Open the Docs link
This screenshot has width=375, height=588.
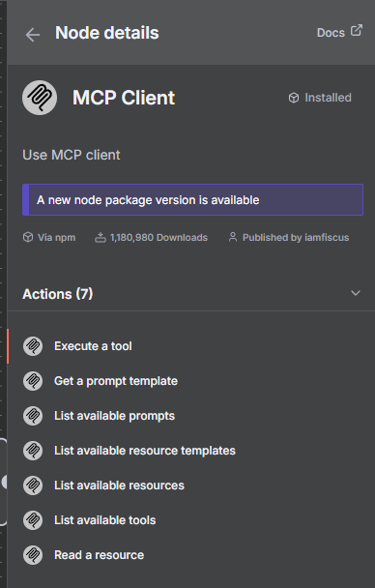(331, 33)
